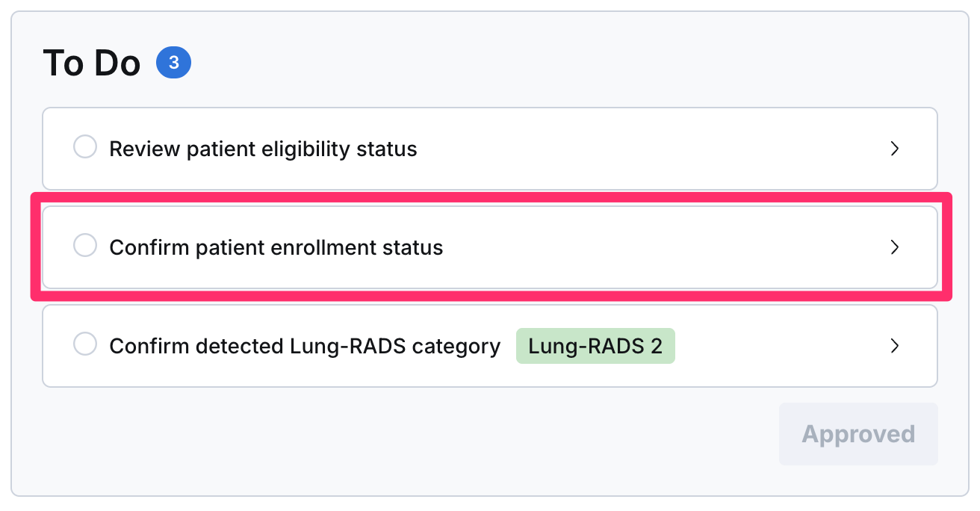This screenshot has width=980, height=511.
Task: Click the To Do heading
Action: click(x=92, y=64)
